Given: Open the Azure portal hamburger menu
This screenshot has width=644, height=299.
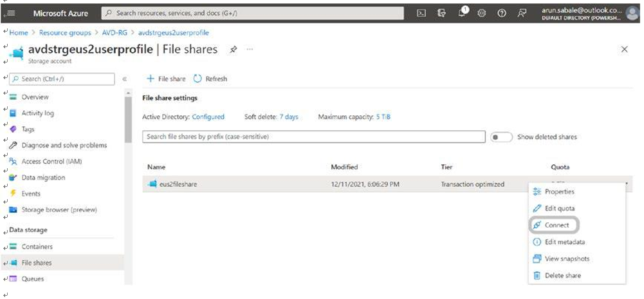Looking at the screenshot, I should pyautogui.click(x=11, y=13).
